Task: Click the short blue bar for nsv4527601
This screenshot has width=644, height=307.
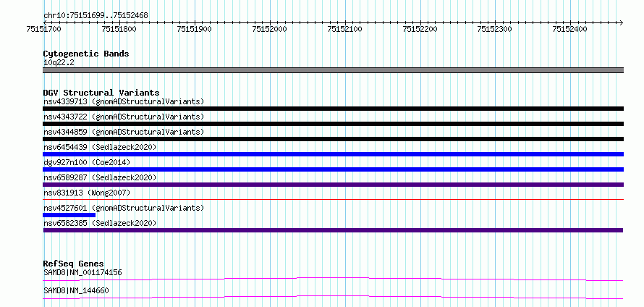Action: coord(69,215)
